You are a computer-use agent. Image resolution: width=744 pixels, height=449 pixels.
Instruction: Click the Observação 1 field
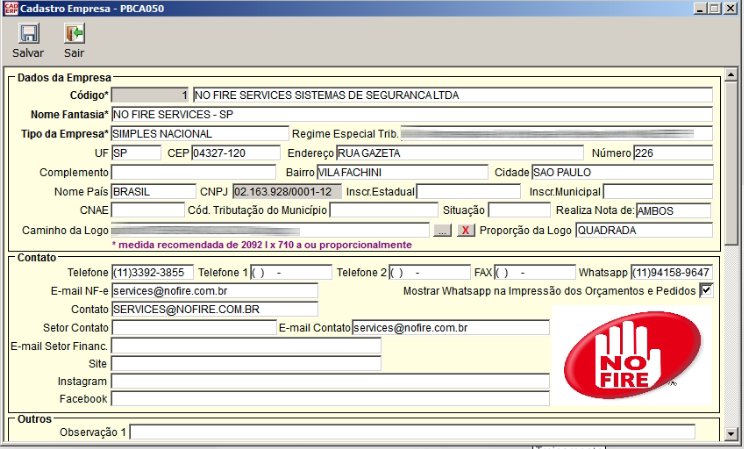[x=412, y=432]
